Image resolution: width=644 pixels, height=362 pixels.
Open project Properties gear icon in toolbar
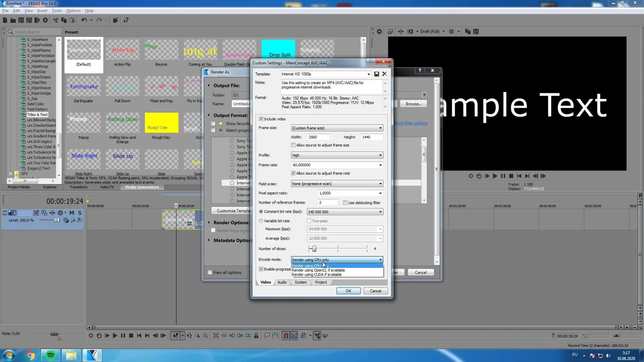(45, 20)
